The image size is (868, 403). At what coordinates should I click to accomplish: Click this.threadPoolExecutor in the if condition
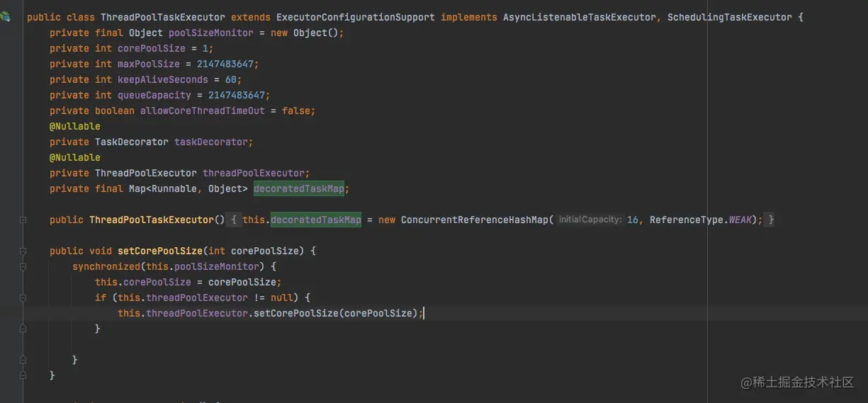[183, 298]
